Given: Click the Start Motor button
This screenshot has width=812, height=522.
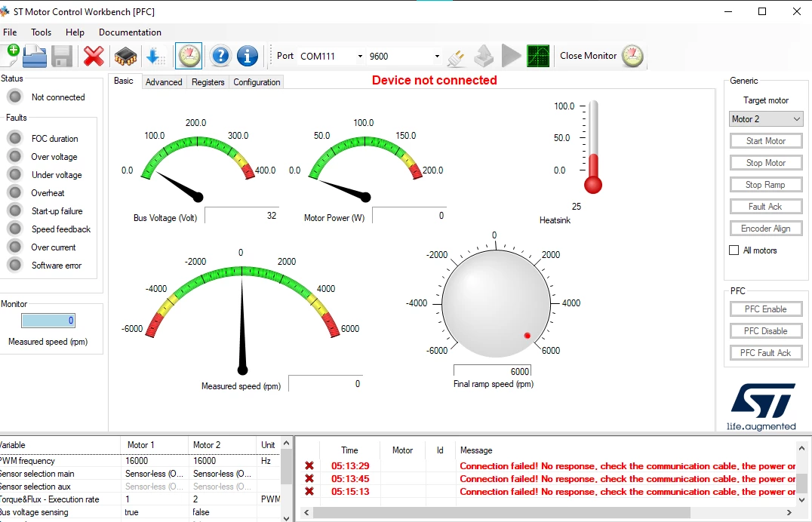Looking at the screenshot, I should pos(766,141).
